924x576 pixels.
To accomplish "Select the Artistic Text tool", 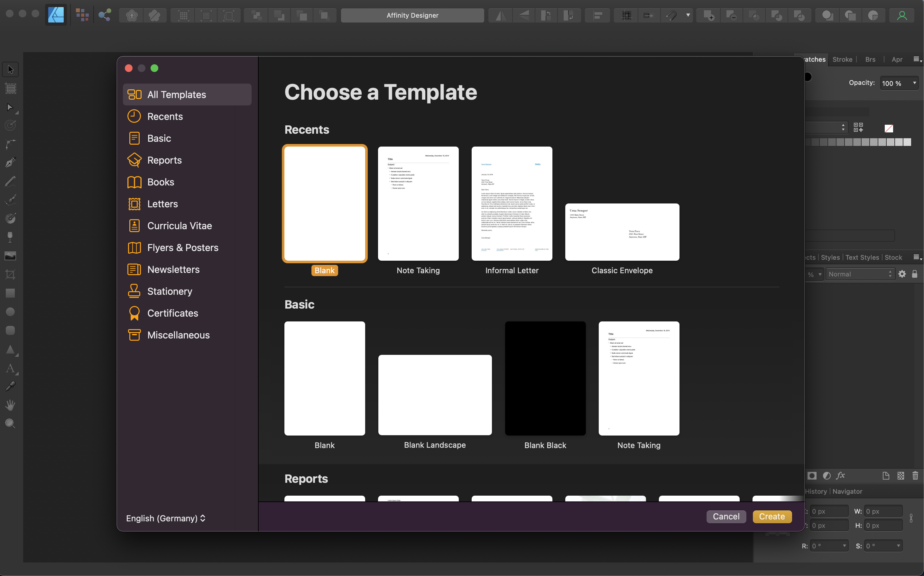I will (10, 368).
